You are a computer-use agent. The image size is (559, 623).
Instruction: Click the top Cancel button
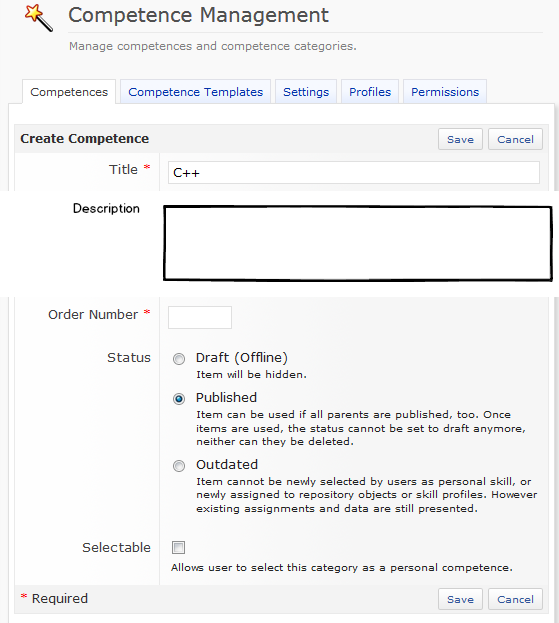515,139
